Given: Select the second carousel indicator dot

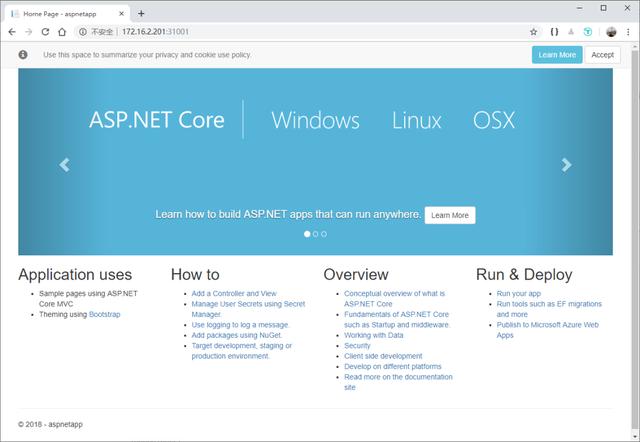Looking at the screenshot, I should [316, 234].
